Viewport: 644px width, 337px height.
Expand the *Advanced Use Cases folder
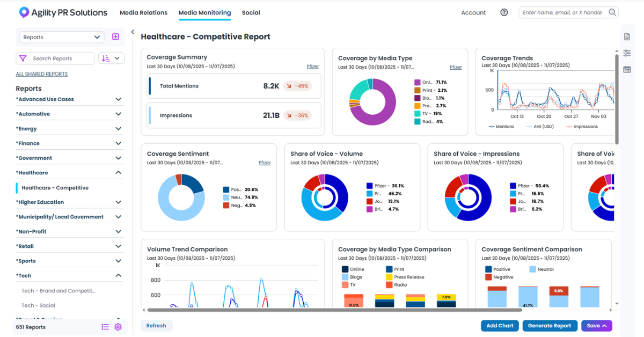coord(70,99)
